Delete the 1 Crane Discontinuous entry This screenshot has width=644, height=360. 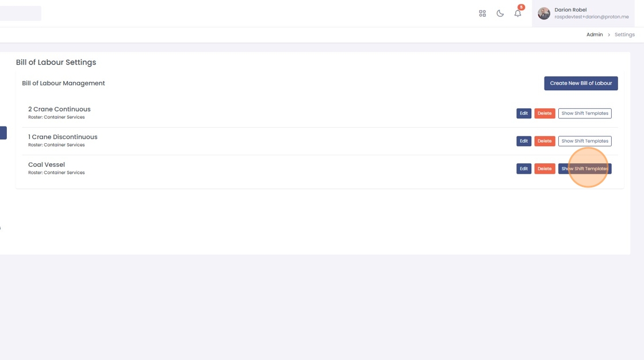tap(545, 141)
